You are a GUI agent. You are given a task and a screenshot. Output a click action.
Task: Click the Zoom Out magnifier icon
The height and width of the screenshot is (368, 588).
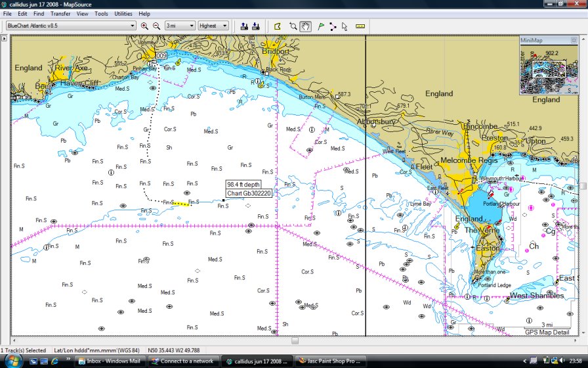click(156, 26)
